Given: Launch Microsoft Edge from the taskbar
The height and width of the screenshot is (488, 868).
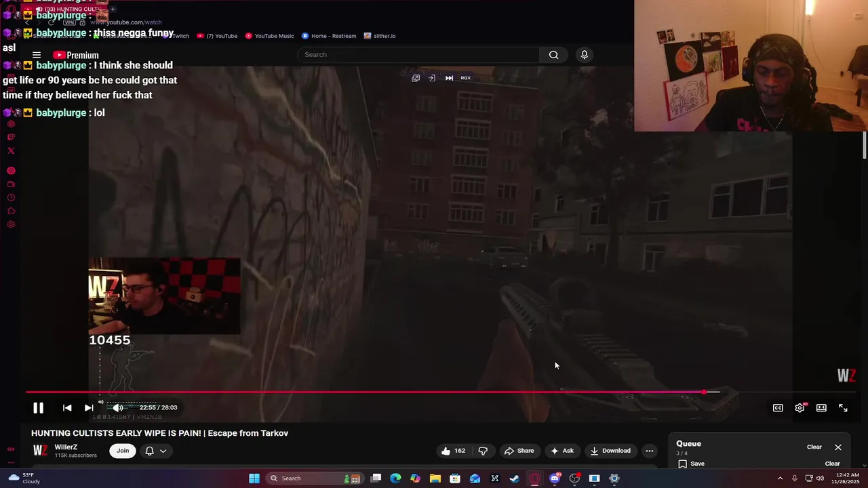Looking at the screenshot, I should [x=396, y=479].
